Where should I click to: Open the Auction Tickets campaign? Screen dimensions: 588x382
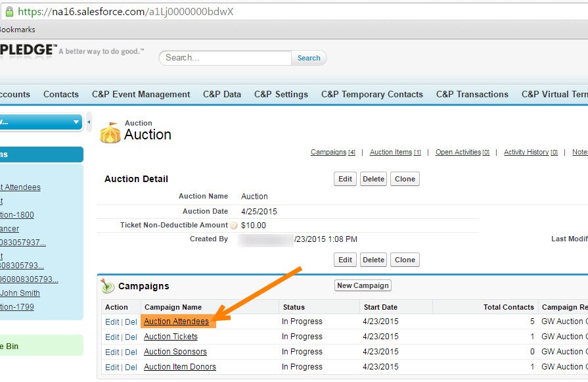point(171,337)
